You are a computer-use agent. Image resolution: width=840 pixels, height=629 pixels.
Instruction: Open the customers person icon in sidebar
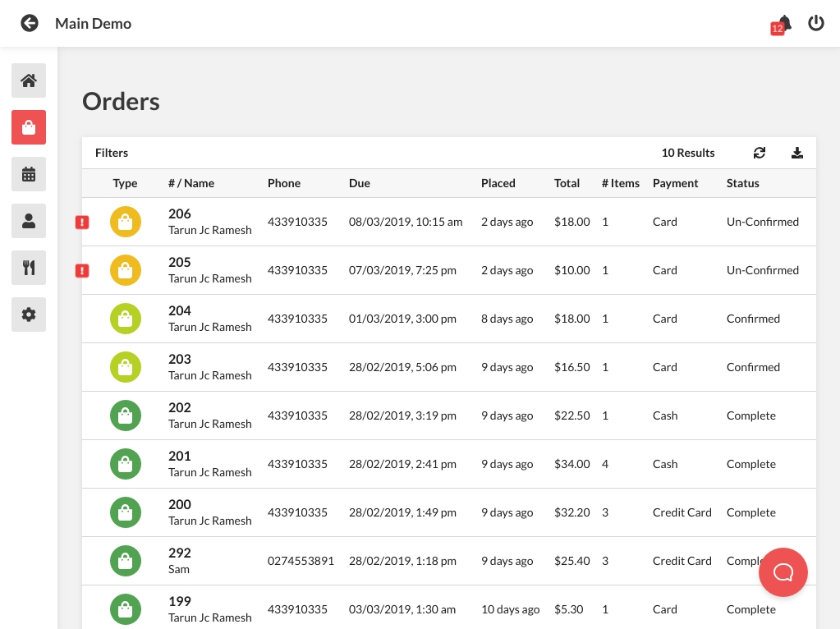tap(29, 221)
